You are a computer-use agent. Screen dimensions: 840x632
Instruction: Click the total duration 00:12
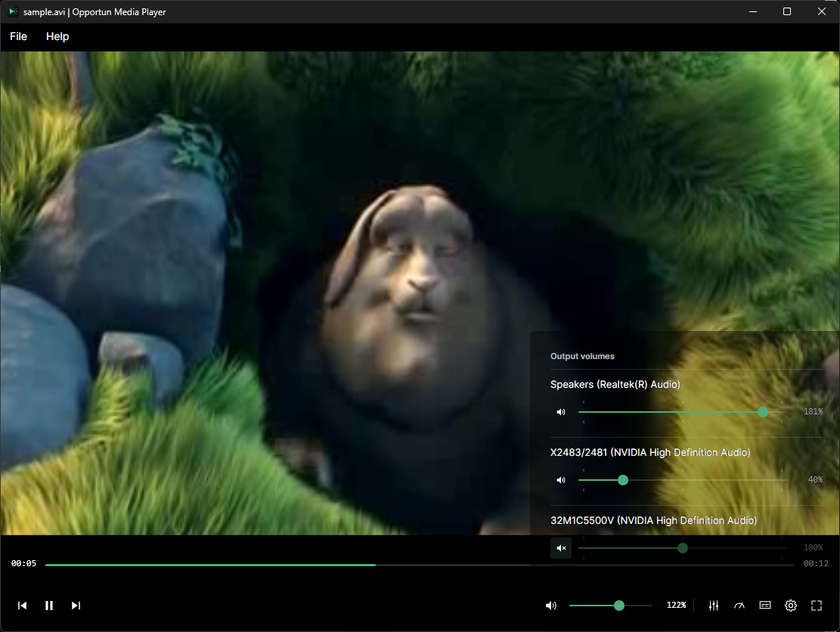(x=816, y=563)
